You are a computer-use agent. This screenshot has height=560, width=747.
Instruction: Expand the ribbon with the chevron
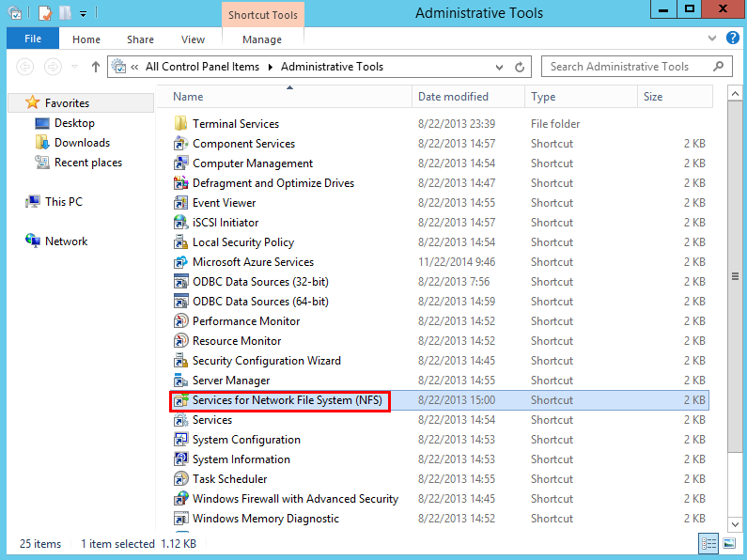(712, 39)
